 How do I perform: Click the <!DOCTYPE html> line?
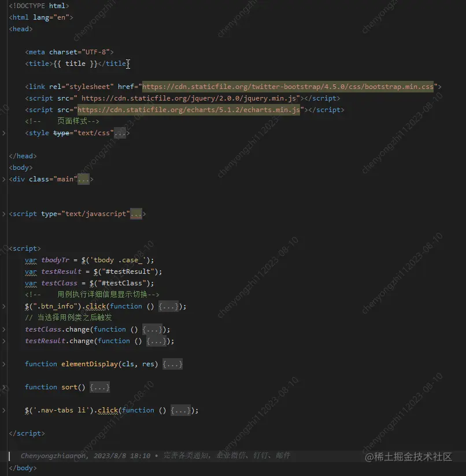pos(39,6)
